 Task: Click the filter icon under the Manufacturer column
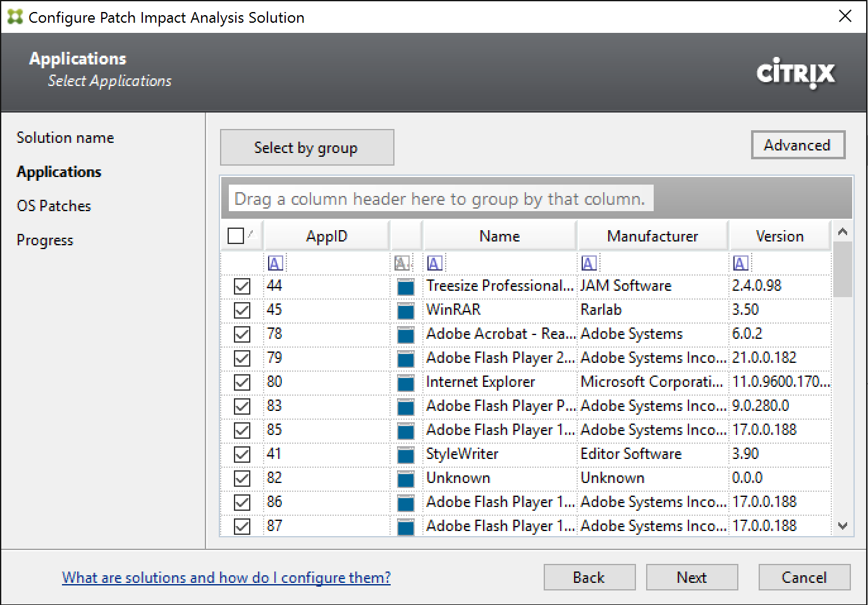[589, 263]
